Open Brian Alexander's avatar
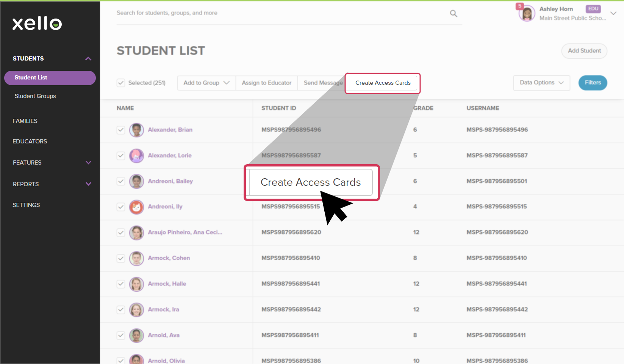This screenshot has height=364, width=624. pyautogui.click(x=136, y=130)
